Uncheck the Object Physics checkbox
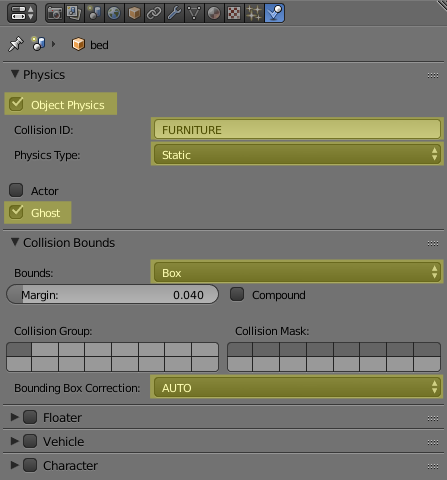 tap(16, 104)
